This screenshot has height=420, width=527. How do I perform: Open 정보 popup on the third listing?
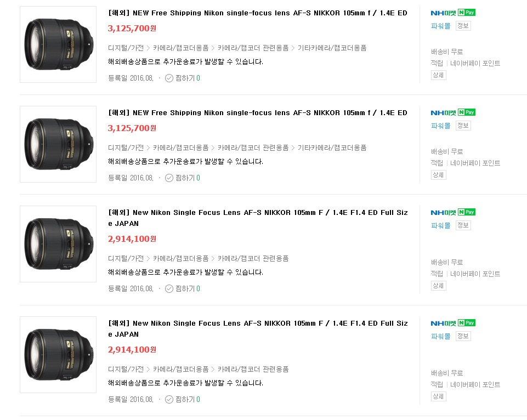(x=463, y=225)
